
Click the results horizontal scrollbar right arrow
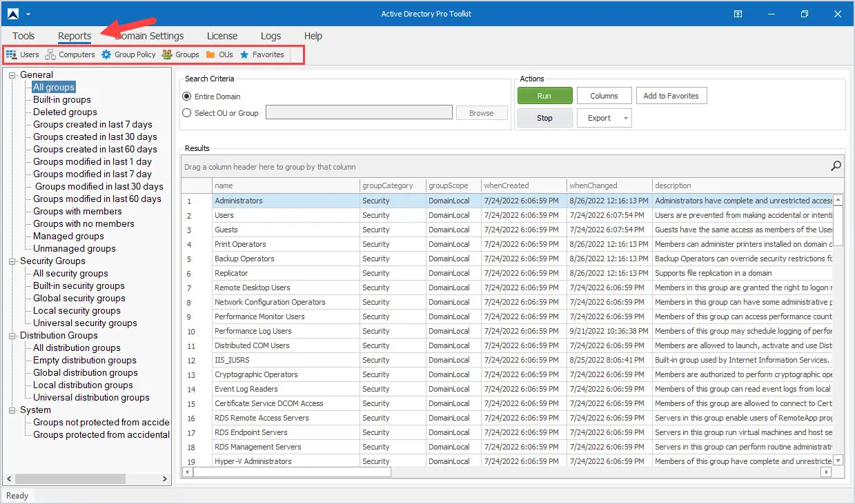point(826,472)
